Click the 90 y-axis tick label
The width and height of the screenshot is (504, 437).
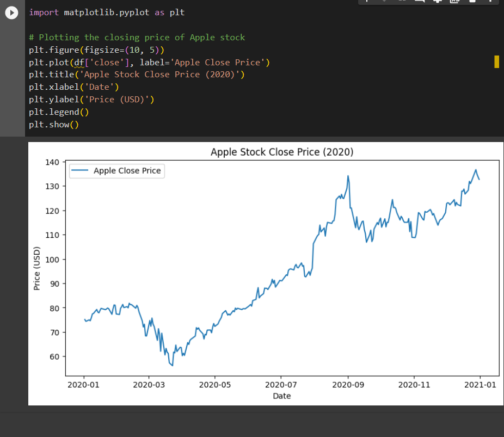(x=54, y=284)
